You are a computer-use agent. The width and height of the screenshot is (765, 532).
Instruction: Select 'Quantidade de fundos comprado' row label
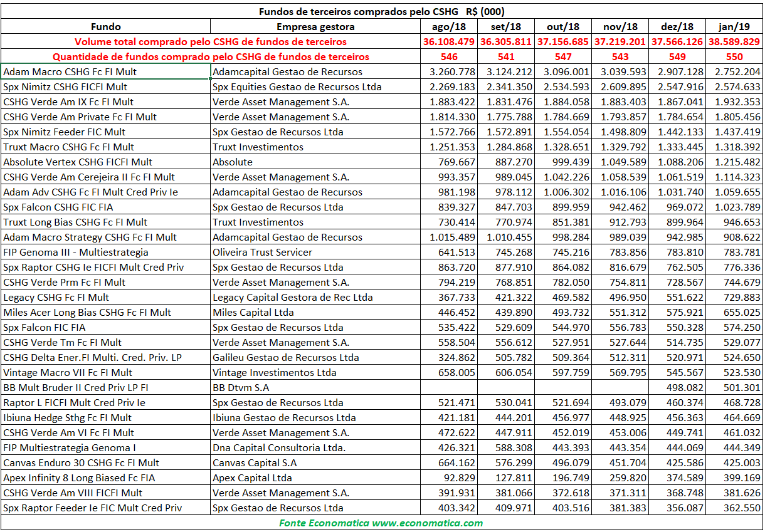pos(210,57)
